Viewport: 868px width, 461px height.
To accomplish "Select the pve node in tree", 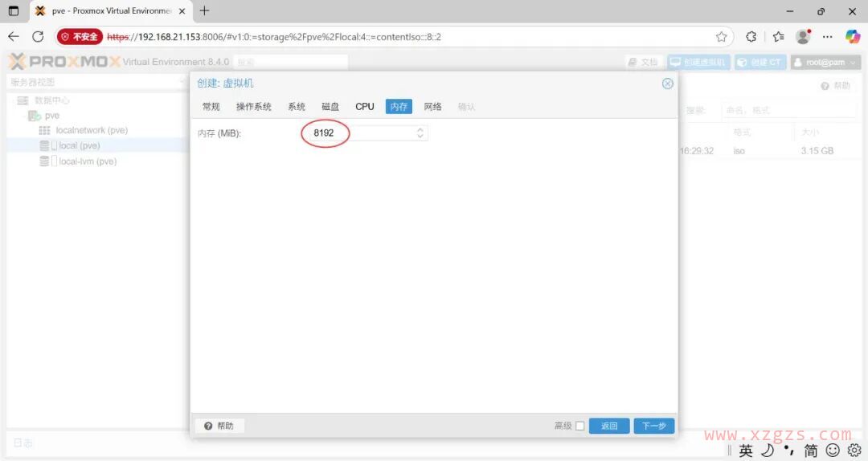I will click(x=52, y=116).
